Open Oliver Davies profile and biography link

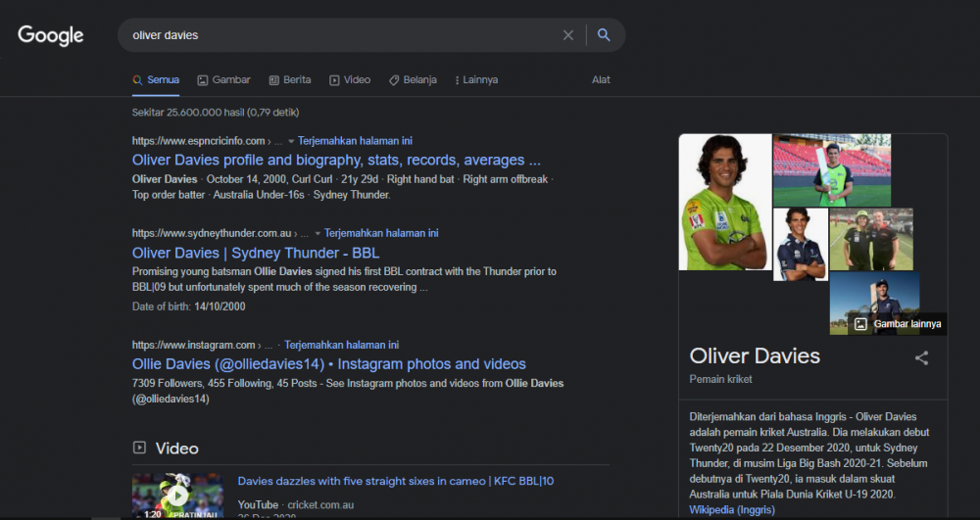click(336, 161)
